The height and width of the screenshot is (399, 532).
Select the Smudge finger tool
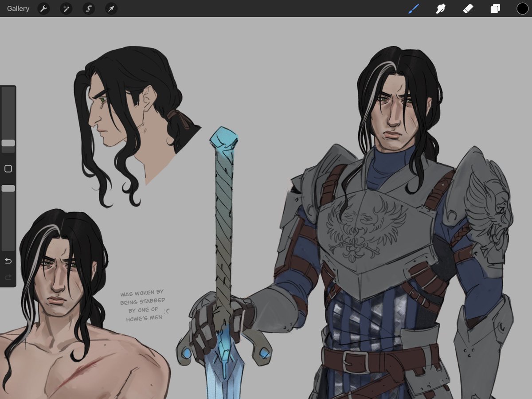441,8
